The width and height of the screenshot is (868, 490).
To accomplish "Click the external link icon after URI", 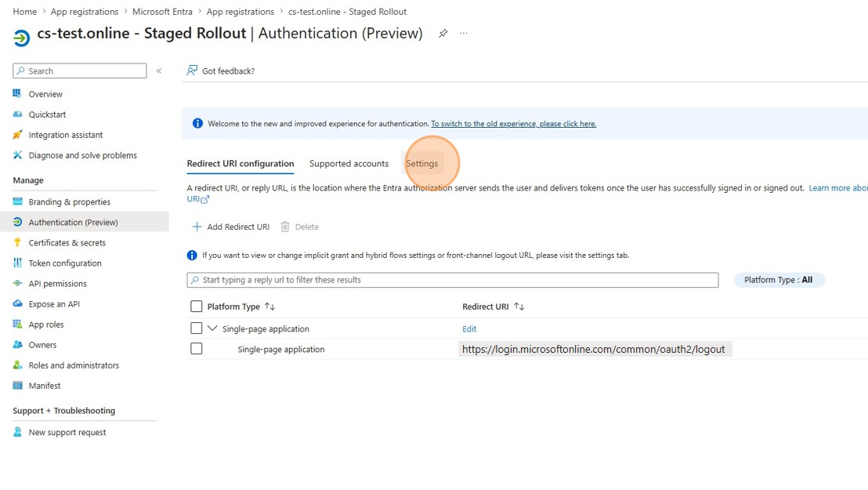I will 204,200.
